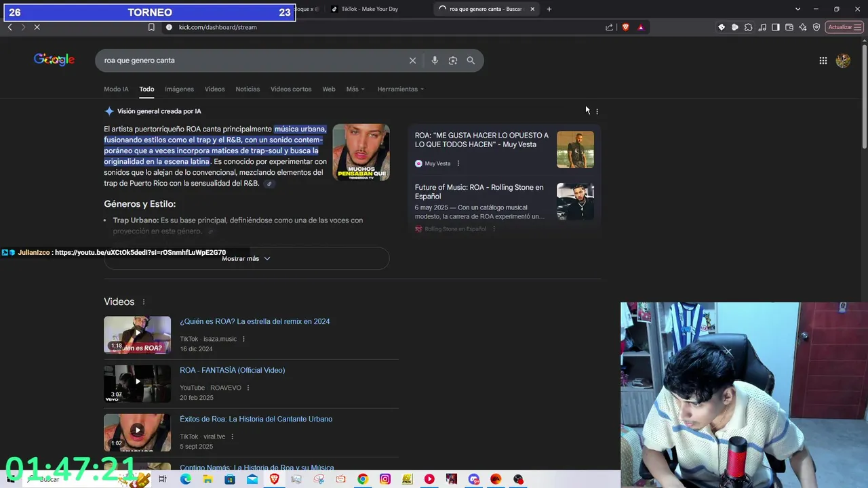Viewport: 868px width, 488px height.
Task: Clear the Google search box text
Action: (x=412, y=60)
